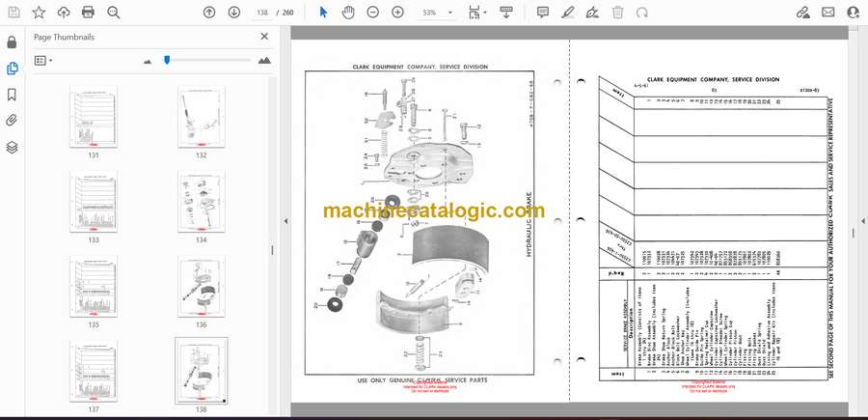The image size is (868, 420).
Task: Open the share with others icon
Action: pos(854,13)
